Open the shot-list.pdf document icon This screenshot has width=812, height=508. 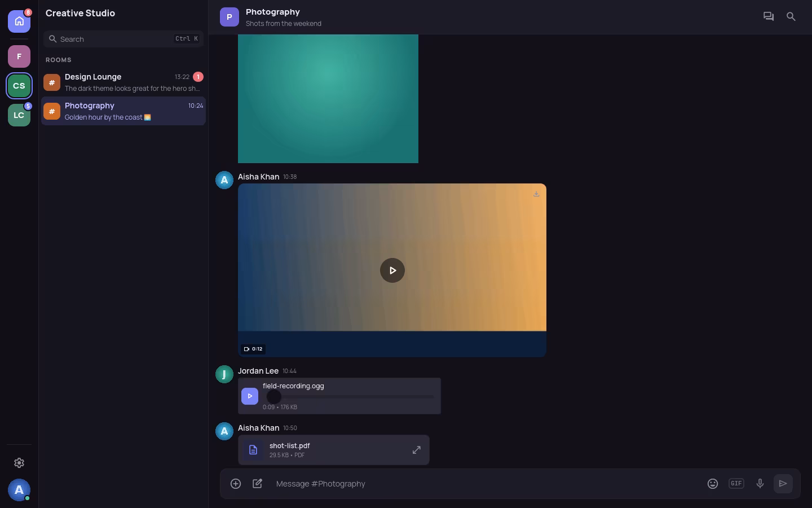point(253,450)
